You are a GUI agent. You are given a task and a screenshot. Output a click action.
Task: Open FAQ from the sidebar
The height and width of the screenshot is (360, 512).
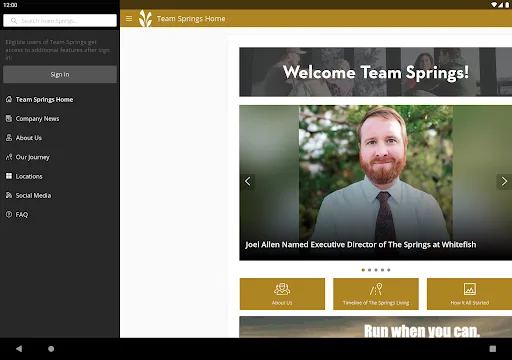click(60, 214)
